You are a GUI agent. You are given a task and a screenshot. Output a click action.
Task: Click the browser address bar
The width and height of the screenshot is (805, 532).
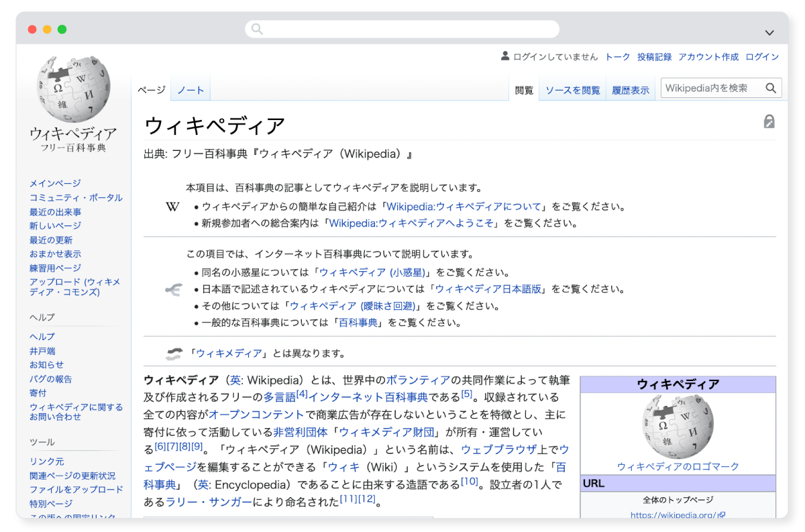402,29
